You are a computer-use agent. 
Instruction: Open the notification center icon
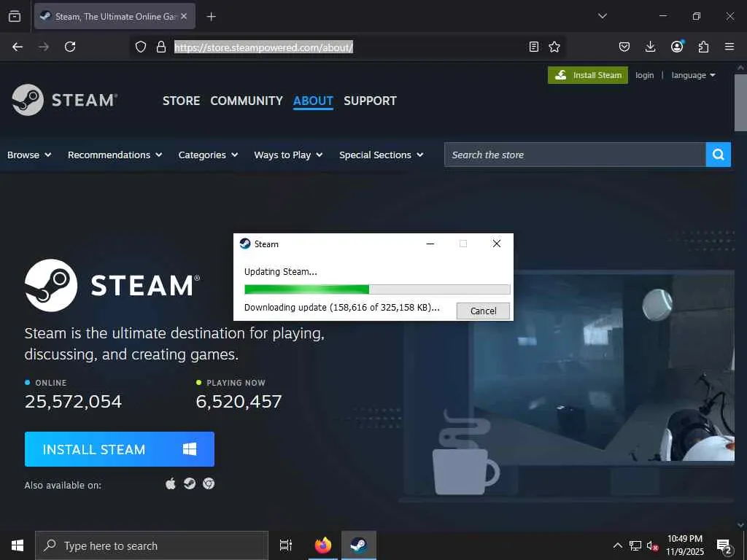(724, 546)
